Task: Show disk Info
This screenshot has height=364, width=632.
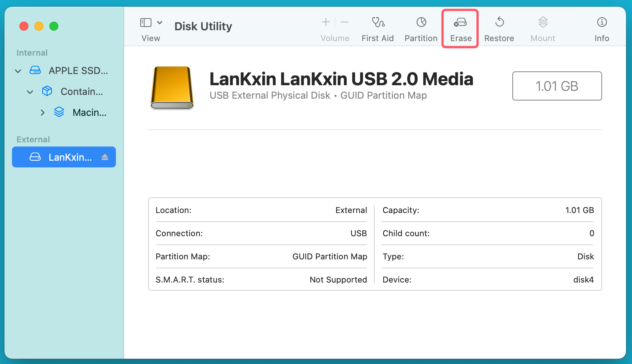Action: [602, 22]
